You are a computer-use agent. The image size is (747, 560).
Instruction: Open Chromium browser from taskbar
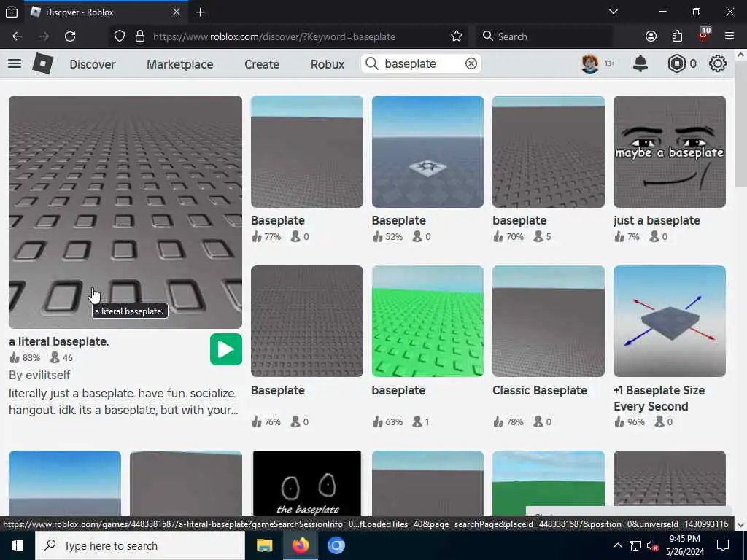(336, 545)
